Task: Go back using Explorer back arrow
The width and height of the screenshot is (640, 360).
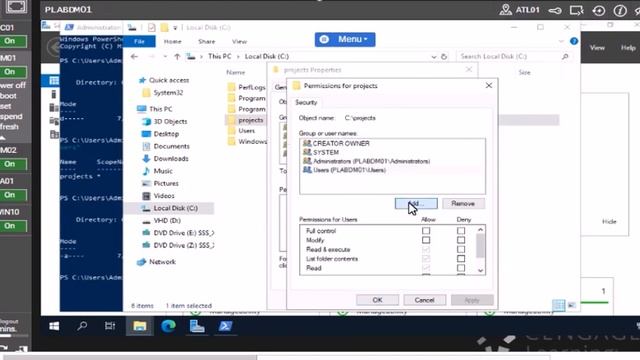Action: click(x=134, y=57)
